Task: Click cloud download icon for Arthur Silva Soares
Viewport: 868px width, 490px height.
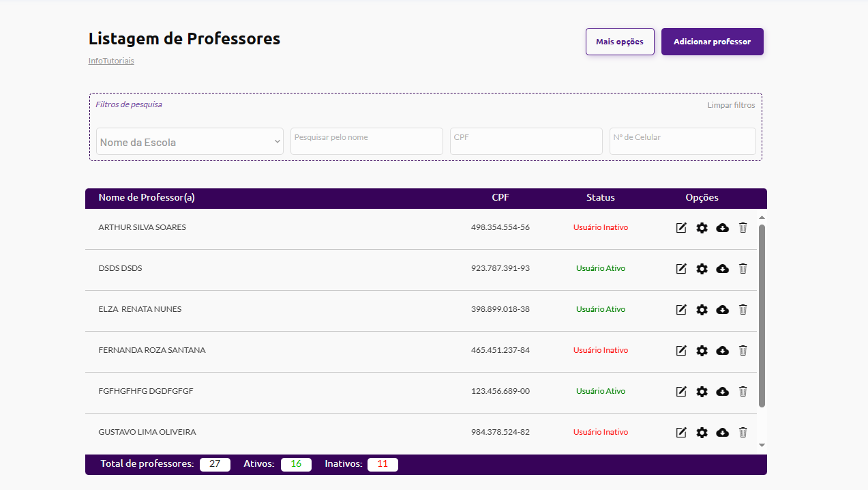Action: [723, 228]
